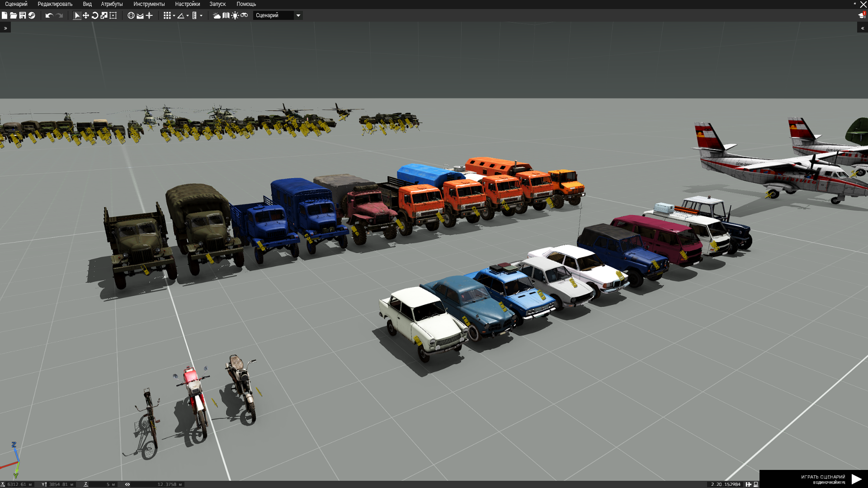The image size is (868, 488).
Task: Toggle surface snapping envelope icon
Action: pos(140,15)
